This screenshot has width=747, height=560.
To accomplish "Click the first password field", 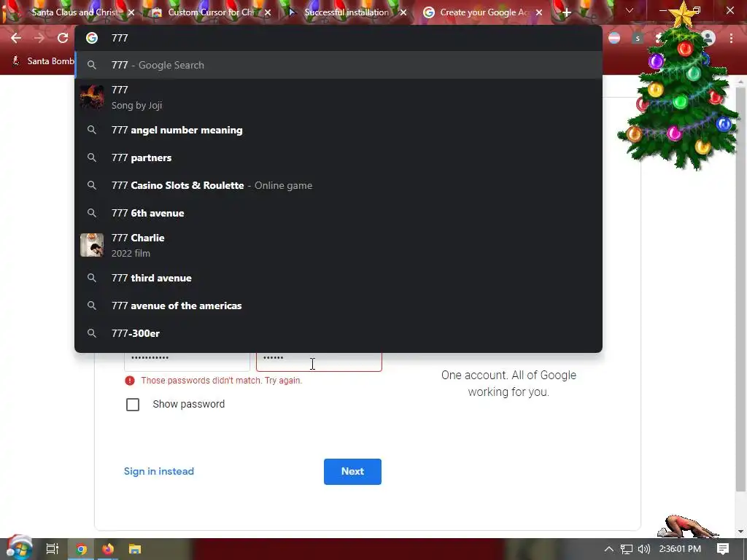I will (x=187, y=361).
